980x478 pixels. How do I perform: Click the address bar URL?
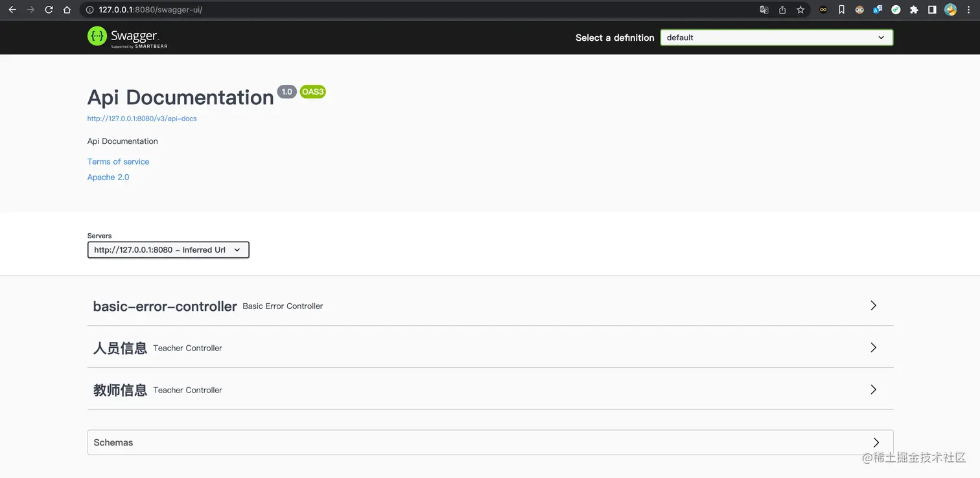150,10
